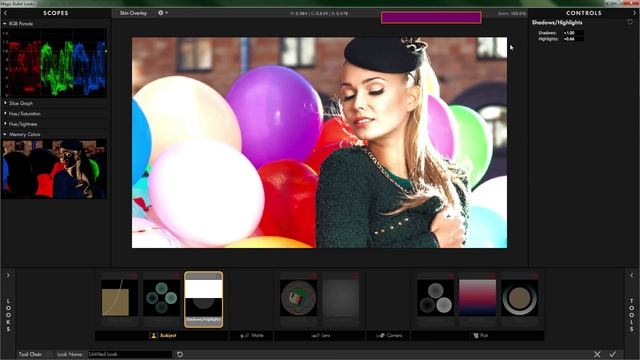Click red corner button on three-circle card
Screen dimensions: 640x360
451,276
